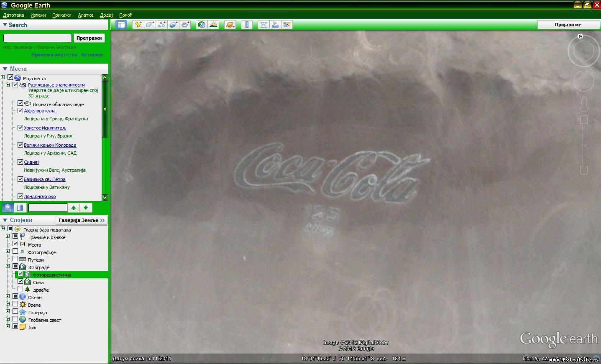This screenshot has height=364, width=601.
Task: Click the places filter input field
Action: (x=48, y=208)
